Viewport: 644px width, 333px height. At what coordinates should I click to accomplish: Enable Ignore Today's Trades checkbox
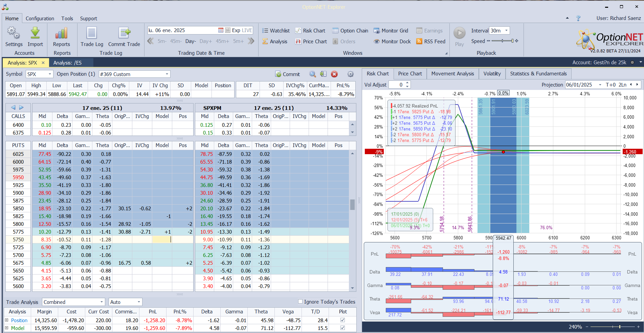(x=300, y=302)
